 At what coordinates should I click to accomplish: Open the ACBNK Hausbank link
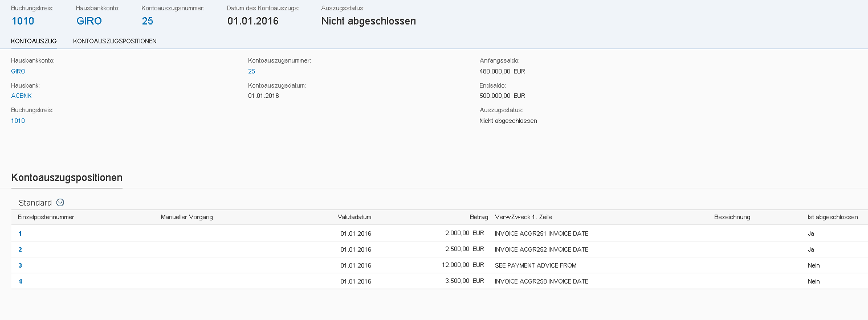point(21,96)
